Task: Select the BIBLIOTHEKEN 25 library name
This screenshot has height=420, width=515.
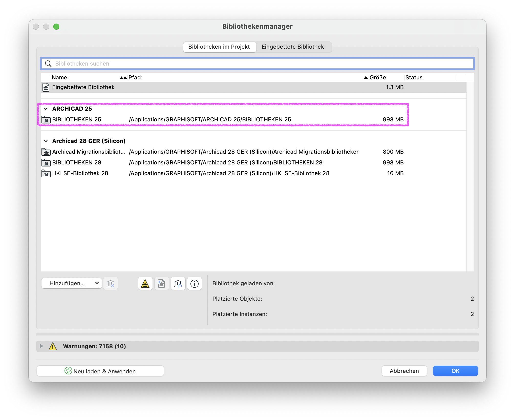Action: pyautogui.click(x=77, y=120)
